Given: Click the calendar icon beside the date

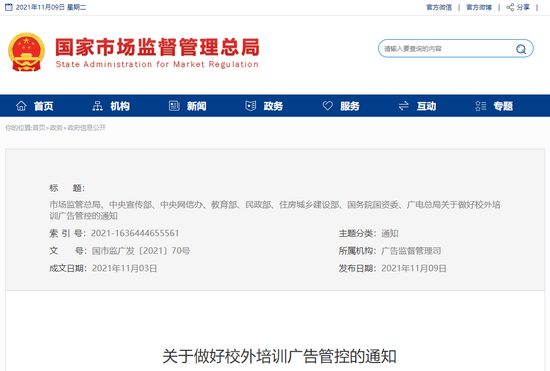Looking at the screenshot, I should [x=8, y=7].
